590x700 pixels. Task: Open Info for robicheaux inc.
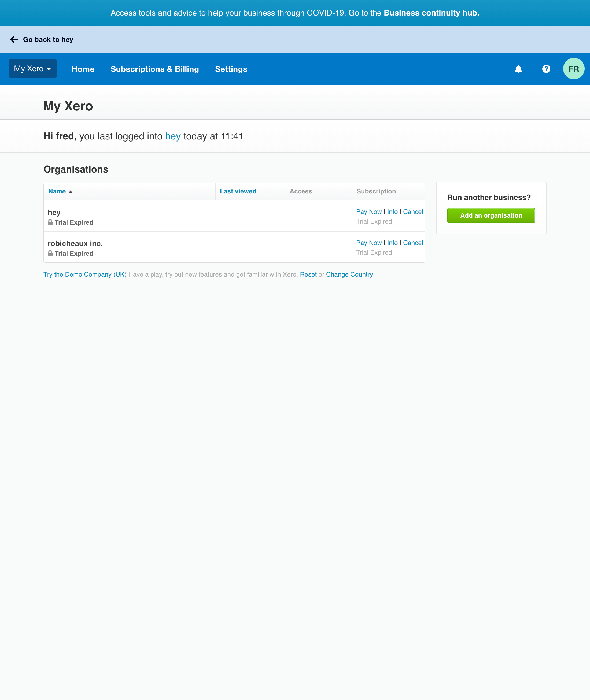(392, 243)
